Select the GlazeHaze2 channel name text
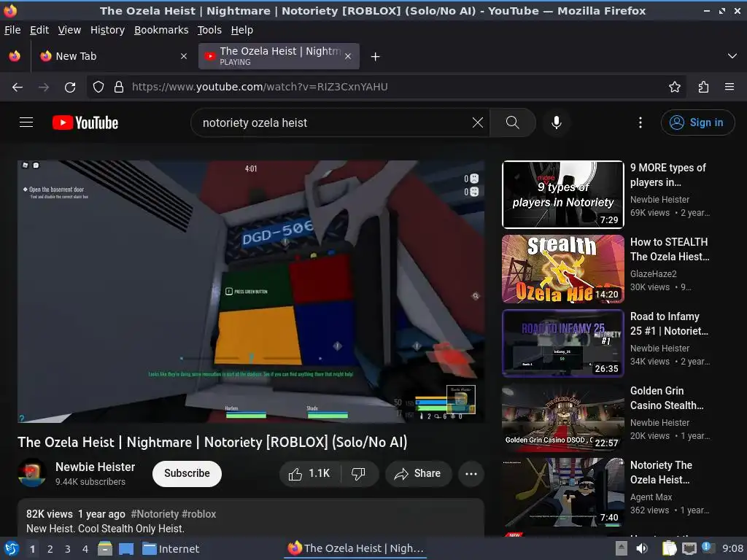This screenshot has width=747, height=560. point(653,274)
